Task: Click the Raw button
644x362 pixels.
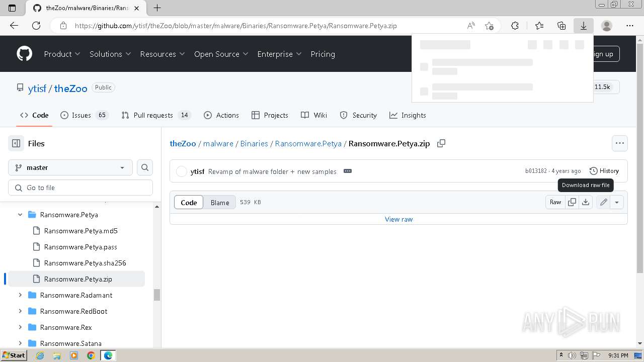Action: (x=555, y=202)
